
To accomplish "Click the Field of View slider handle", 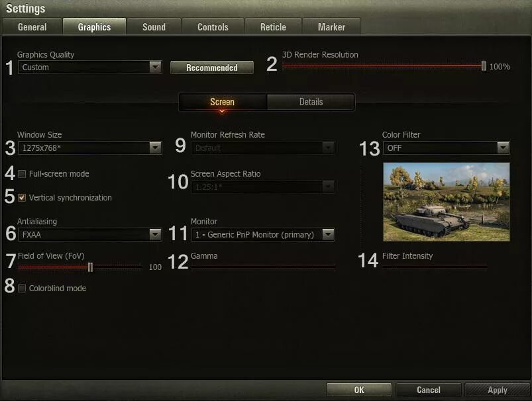I will point(90,267).
